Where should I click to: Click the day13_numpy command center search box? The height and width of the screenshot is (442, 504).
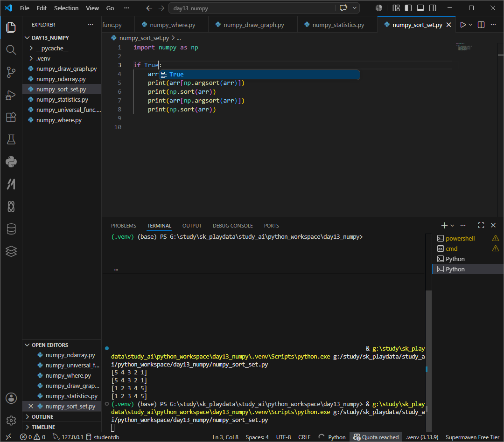point(252,8)
